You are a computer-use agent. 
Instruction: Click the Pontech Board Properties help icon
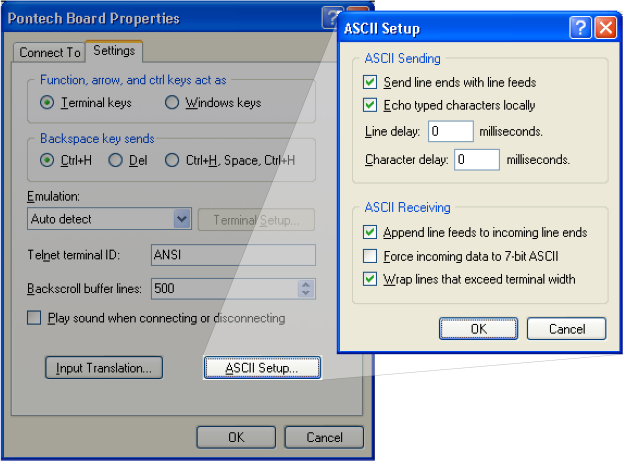[332, 18]
